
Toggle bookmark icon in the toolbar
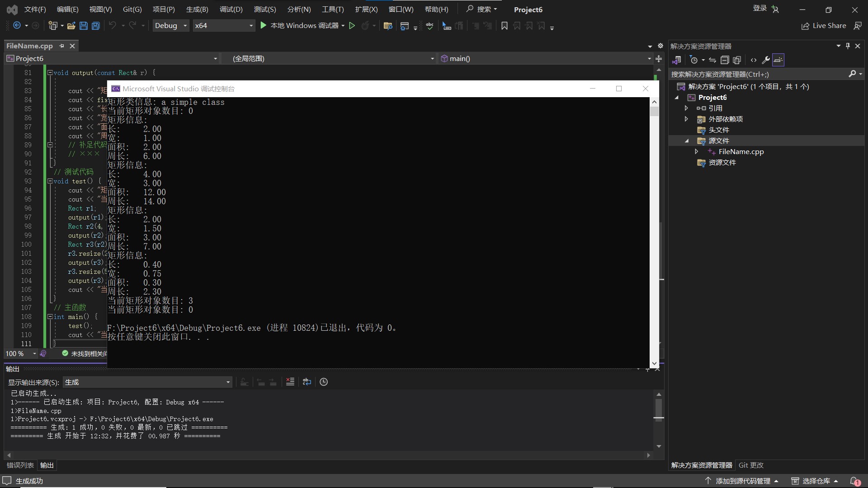pyautogui.click(x=505, y=26)
